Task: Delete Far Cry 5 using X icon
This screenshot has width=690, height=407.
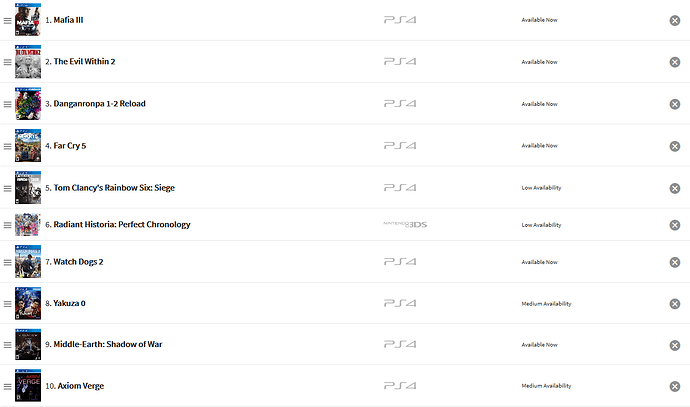Action: 675,146
